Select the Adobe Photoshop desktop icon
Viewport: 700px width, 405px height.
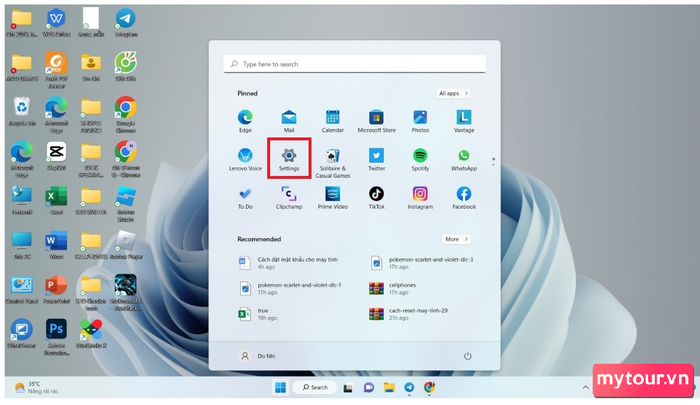[x=56, y=337]
